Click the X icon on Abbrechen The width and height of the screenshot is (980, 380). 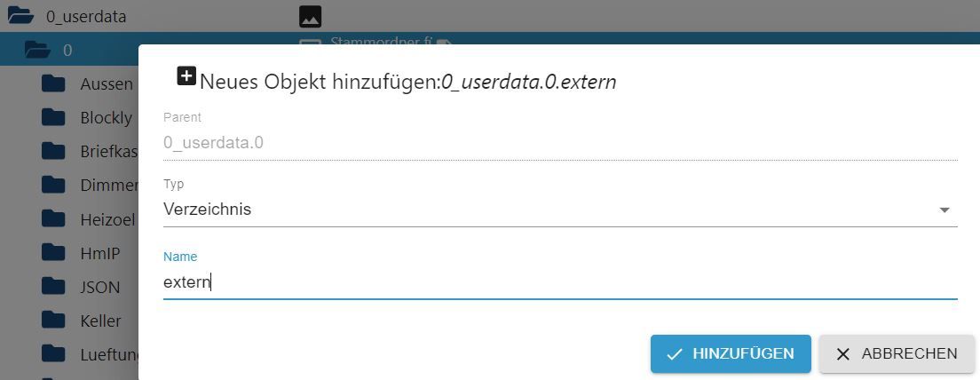click(843, 354)
